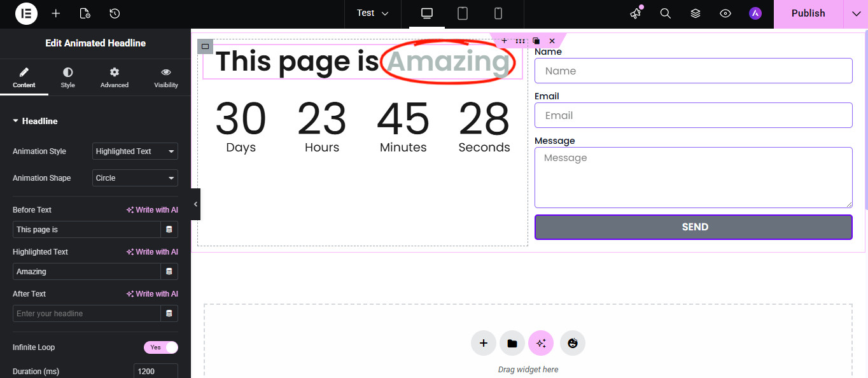Click the SEND form button
The width and height of the screenshot is (868, 378).
click(694, 227)
